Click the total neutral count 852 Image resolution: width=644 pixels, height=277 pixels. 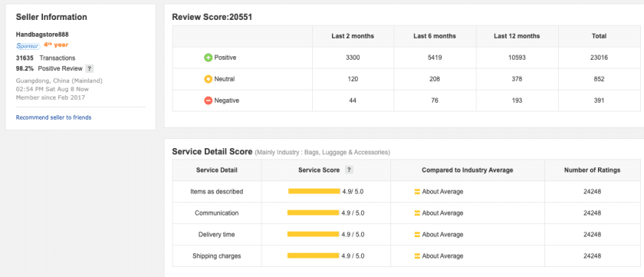[599, 79]
